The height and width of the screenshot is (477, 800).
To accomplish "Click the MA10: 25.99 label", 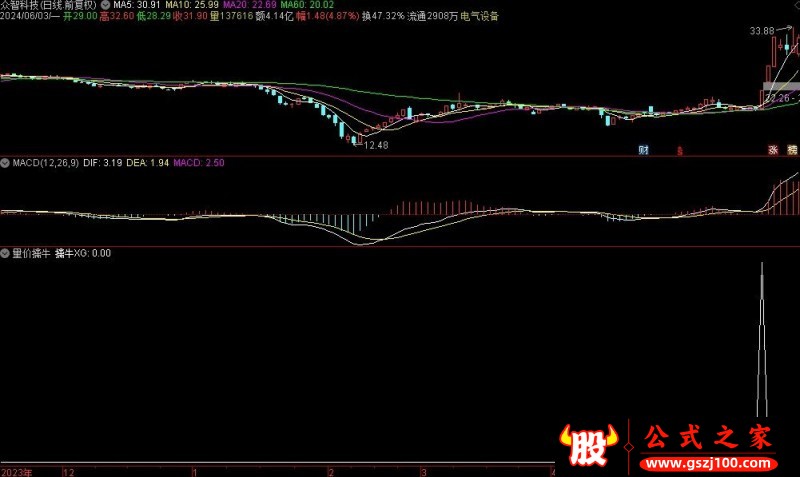I will click(x=192, y=5).
